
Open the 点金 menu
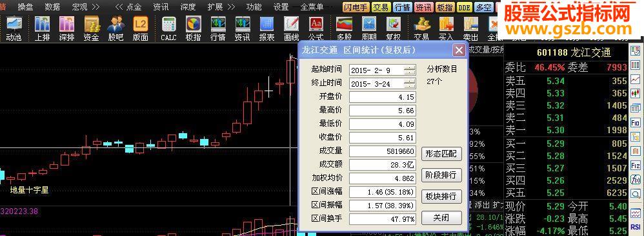[x=134, y=7]
